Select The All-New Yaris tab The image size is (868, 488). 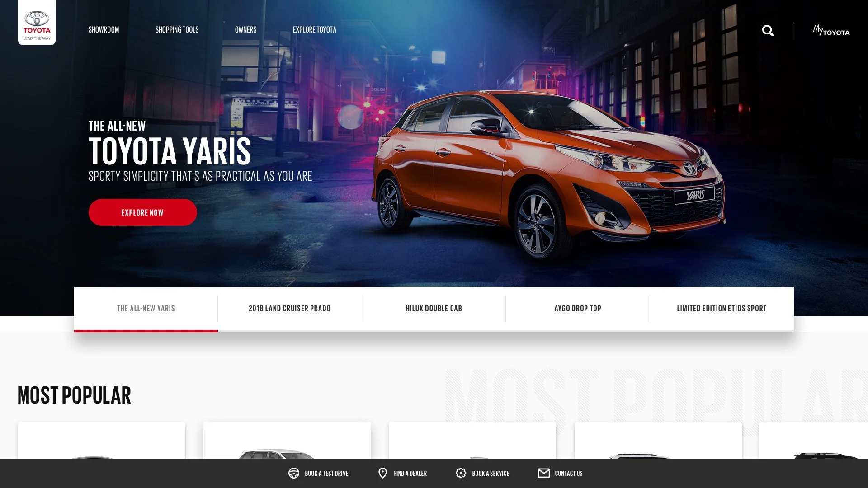point(146,309)
